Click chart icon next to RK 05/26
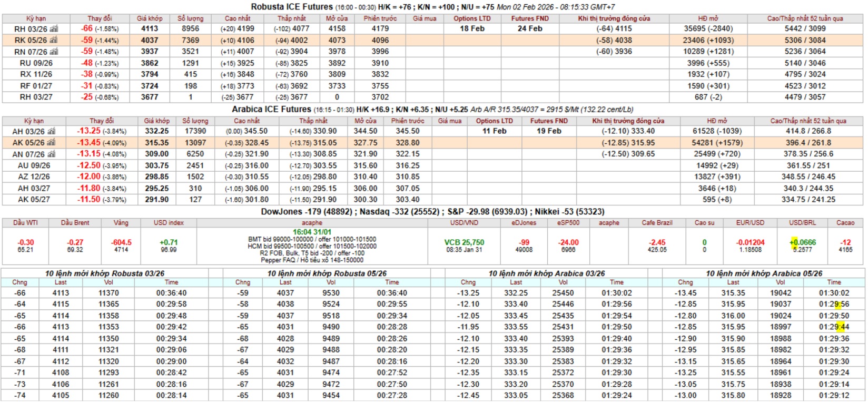 53,41
